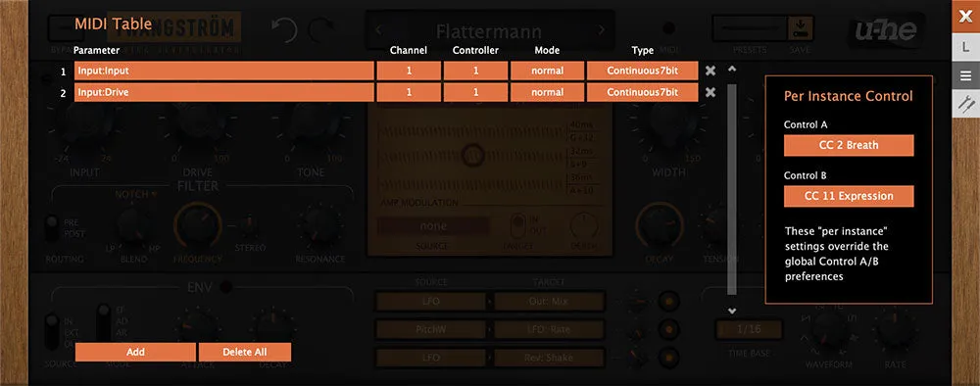Click the scroll down arrow of MIDI table
Image resolution: width=980 pixels, height=386 pixels.
[732, 311]
